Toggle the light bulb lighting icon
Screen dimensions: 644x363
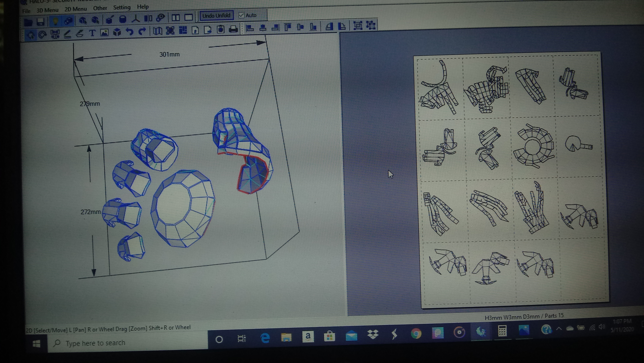(x=55, y=21)
